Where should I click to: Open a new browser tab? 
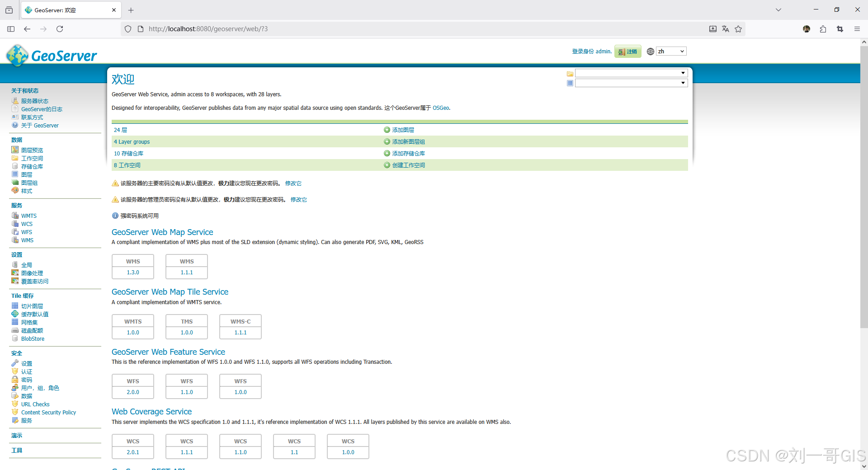(131, 10)
